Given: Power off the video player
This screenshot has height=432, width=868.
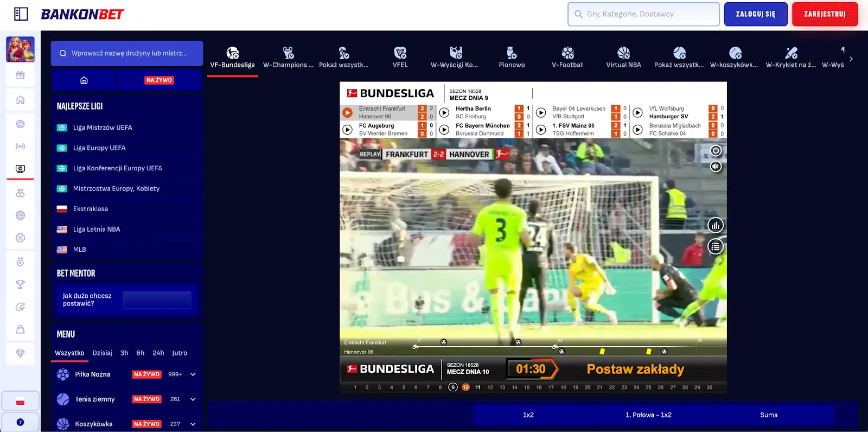Looking at the screenshot, I should coord(716,150).
